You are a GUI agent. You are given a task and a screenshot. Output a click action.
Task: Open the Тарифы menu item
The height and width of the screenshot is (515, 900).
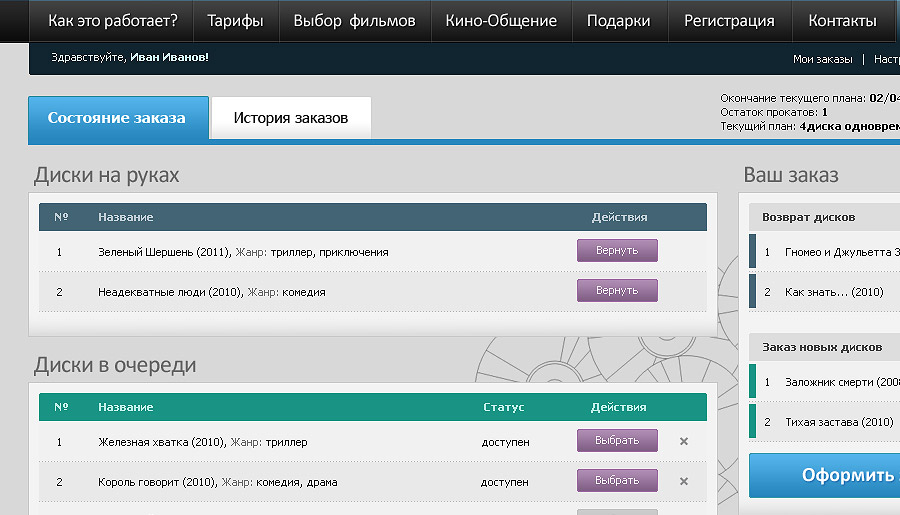point(235,21)
